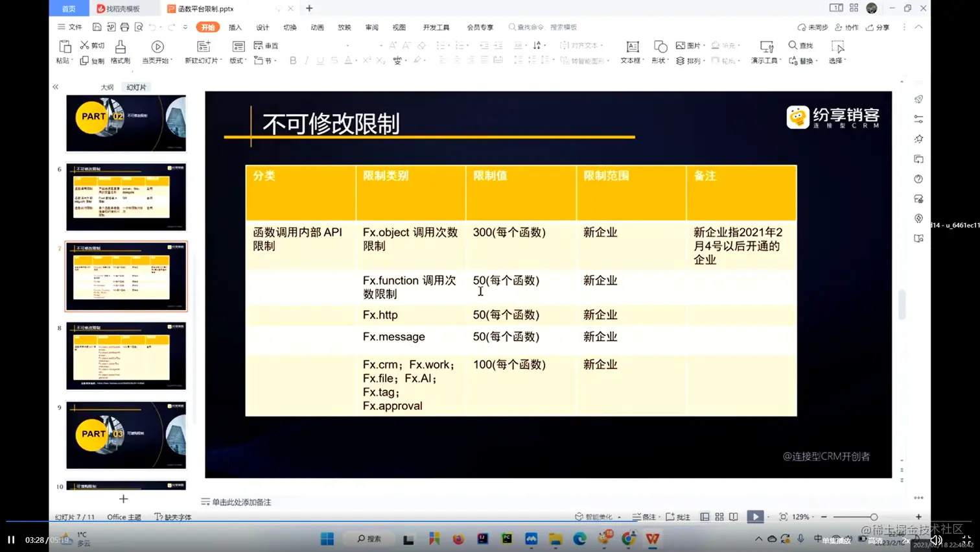Click the Save icon in quick access
980x552 pixels.
click(x=97, y=27)
